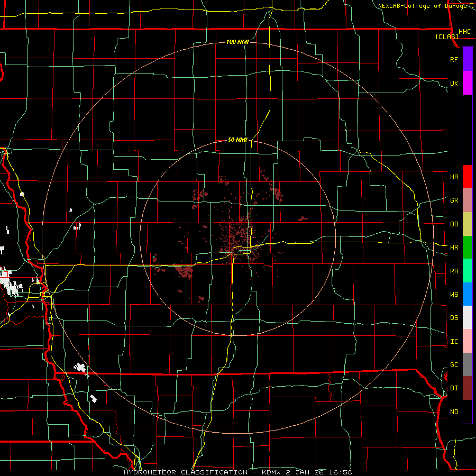Click the 100 NMI range ring label
The image size is (476, 476).
[237, 42]
